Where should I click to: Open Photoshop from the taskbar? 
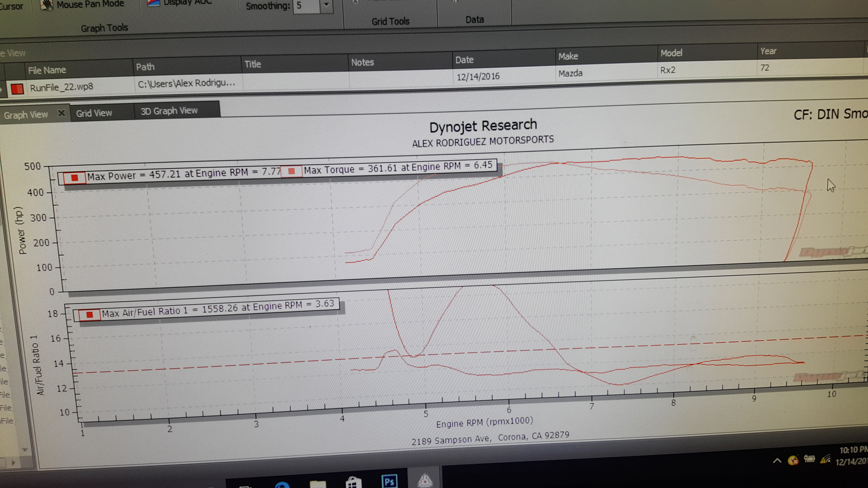389,481
